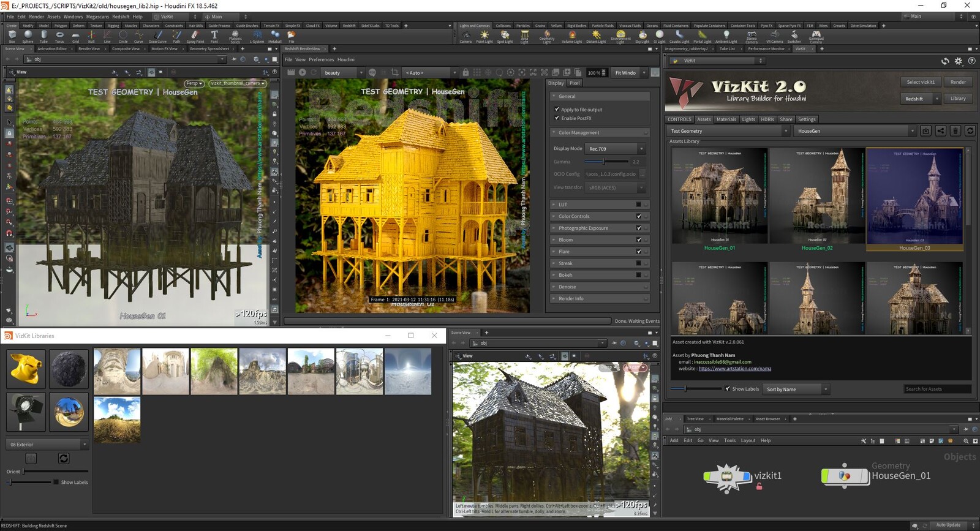This screenshot has width=980, height=531.
Task: Adjust the Orient slider in VizKit Libraries
Action: [x=56, y=472]
